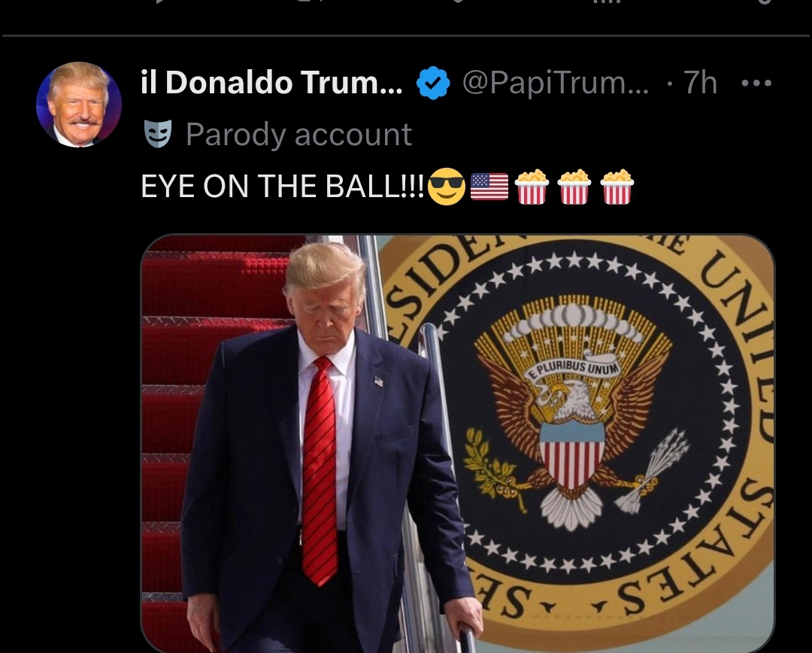Tap the parody account mask icon
The width and height of the screenshot is (812, 653).
(157, 134)
